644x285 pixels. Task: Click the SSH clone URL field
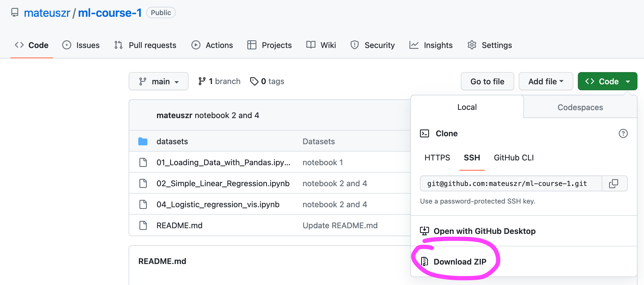coord(511,184)
